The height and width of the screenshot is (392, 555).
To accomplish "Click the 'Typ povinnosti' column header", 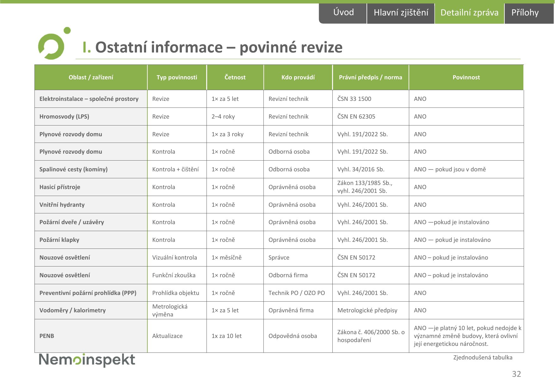I will (x=177, y=77).
